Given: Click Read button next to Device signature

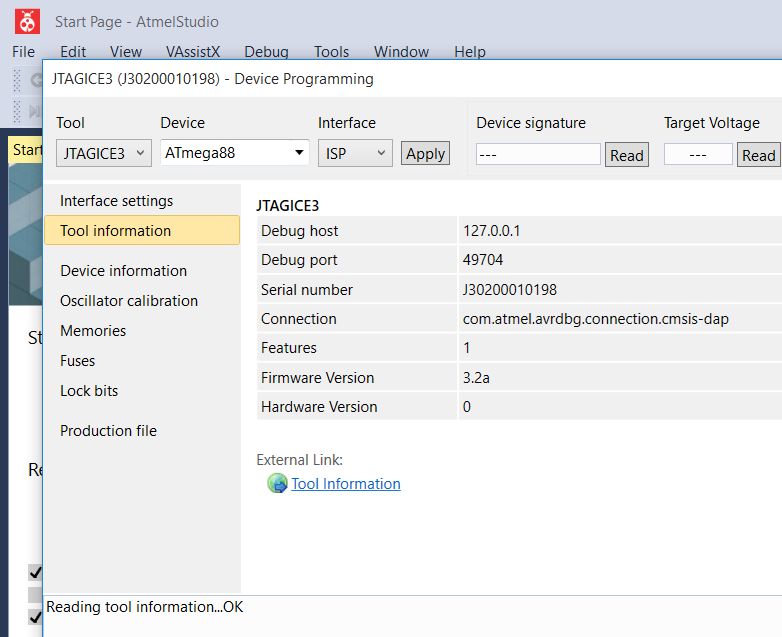Looking at the screenshot, I should point(627,155).
